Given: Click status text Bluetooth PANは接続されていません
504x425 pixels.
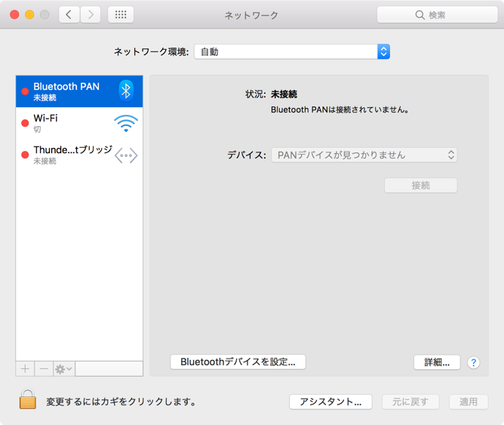Looking at the screenshot, I should [x=340, y=109].
